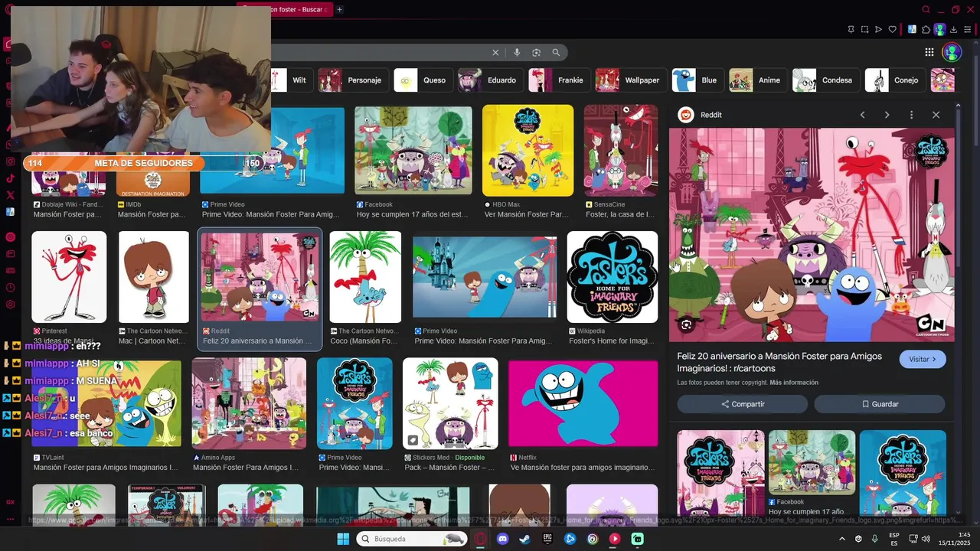Viewport: 980px width, 551px height.
Task: Show previous image in preview panel
Action: click(862, 115)
